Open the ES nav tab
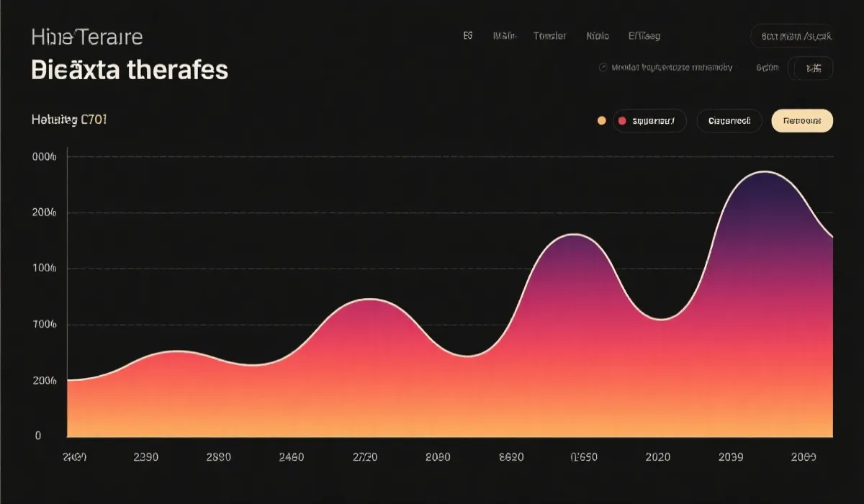Screen dimensions: 864x504 (x=468, y=36)
